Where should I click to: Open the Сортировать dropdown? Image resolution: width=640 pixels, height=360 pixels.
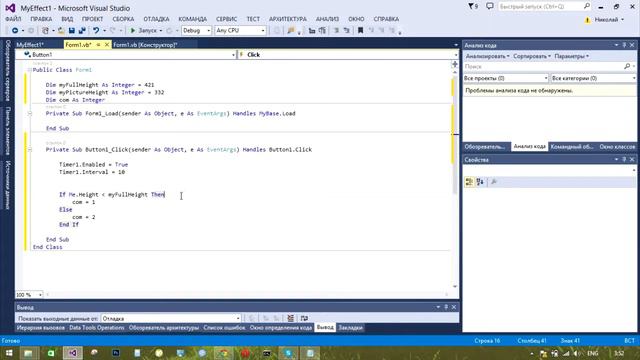tap(532, 56)
